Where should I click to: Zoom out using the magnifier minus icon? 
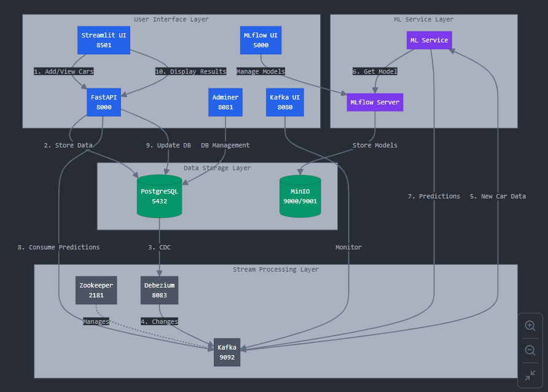click(530, 350)
